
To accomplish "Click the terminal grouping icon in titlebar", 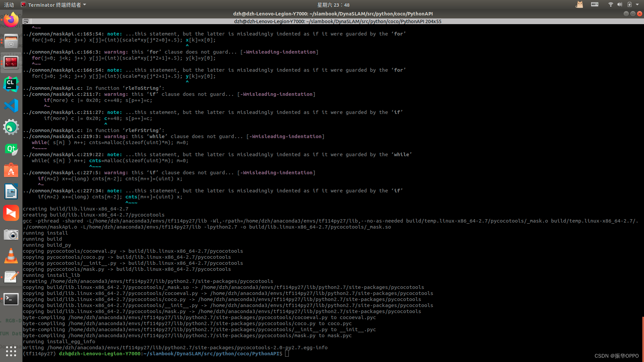I will pyautogui.click(x=26, y=21).
